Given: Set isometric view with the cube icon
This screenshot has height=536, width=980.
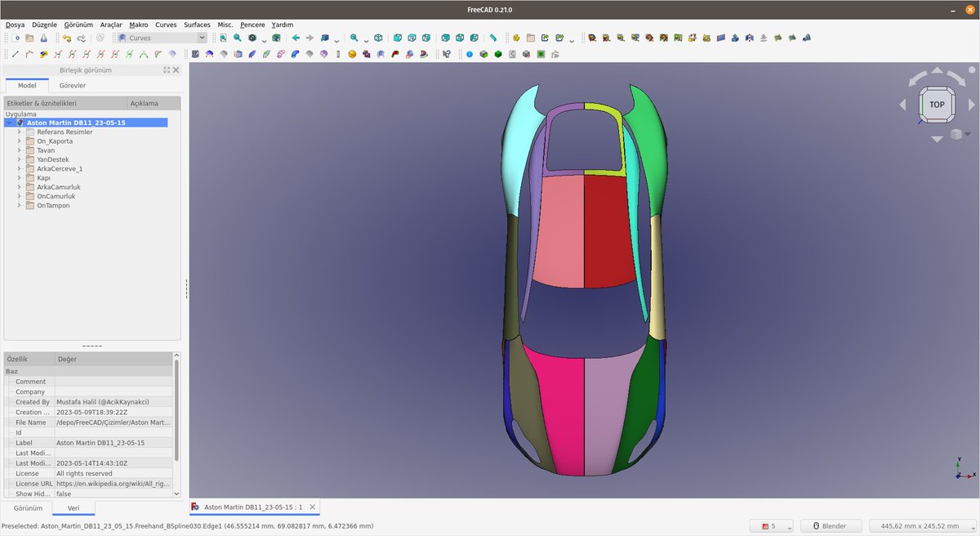Looking at the screenshot, I should (x=379, y=38).
